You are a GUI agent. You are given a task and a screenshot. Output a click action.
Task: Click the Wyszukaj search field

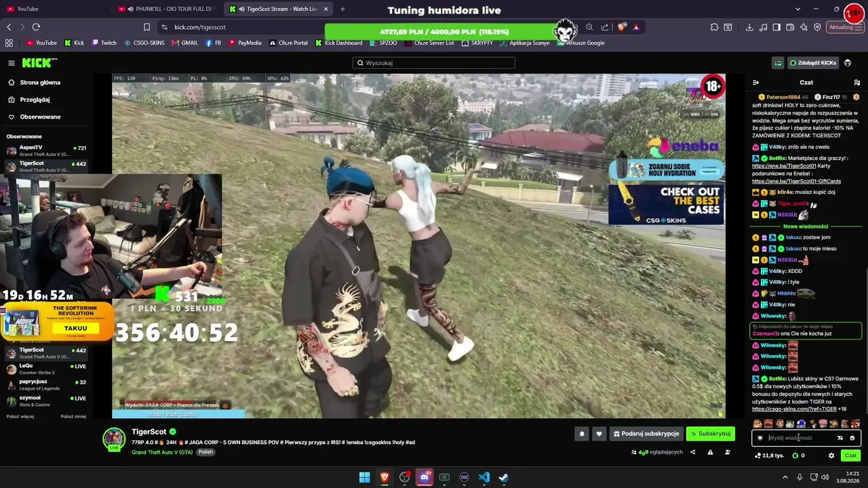(x=434, y=63)
